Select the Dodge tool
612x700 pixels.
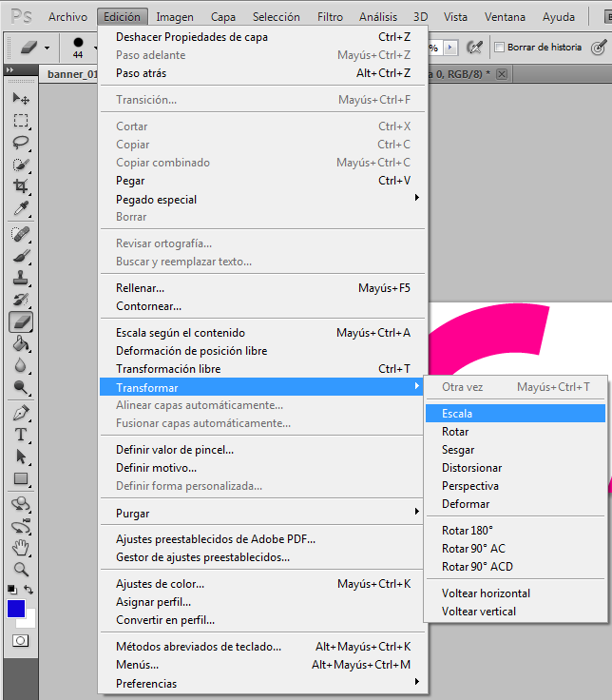click(21, 387)
